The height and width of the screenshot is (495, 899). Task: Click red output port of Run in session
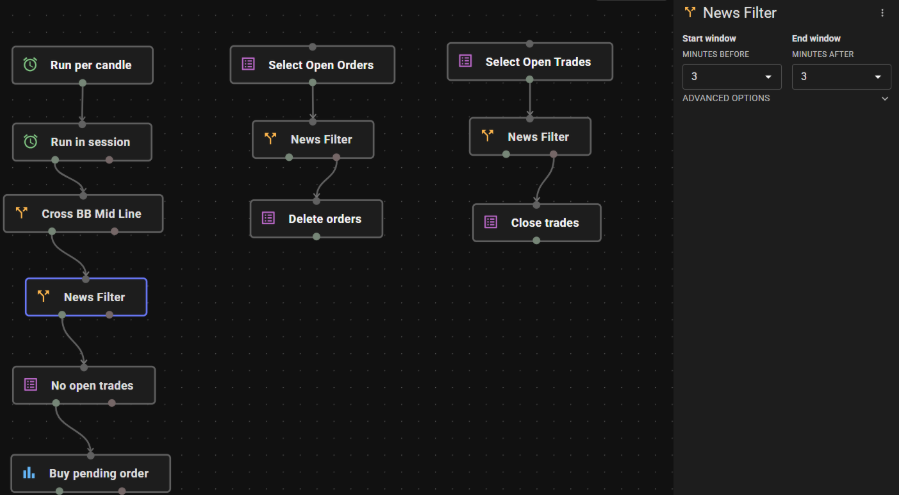110,160
